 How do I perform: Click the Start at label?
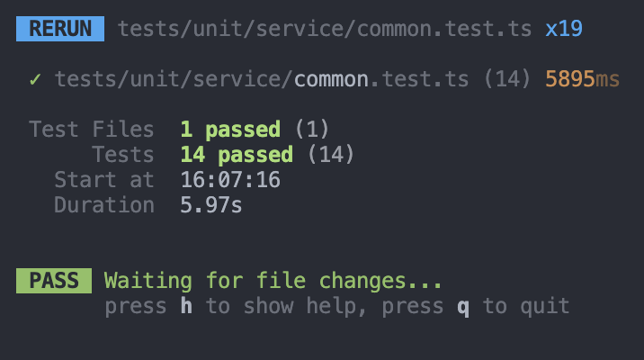tap(104, 180)
